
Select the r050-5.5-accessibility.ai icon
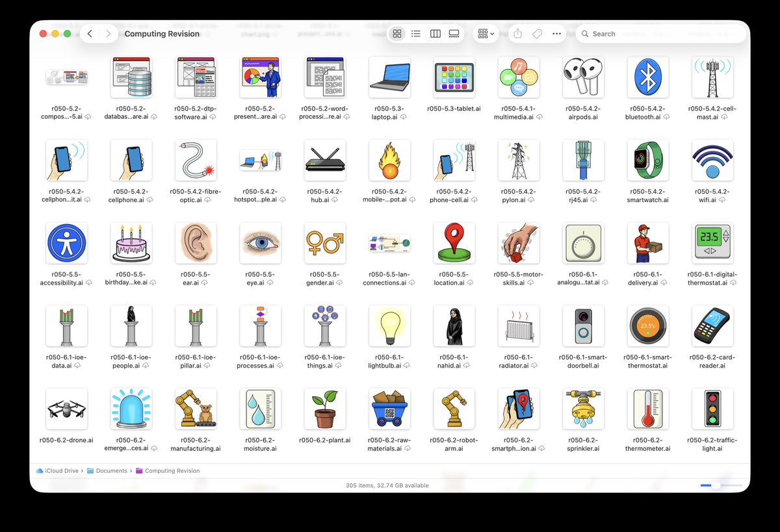point(67,244)
